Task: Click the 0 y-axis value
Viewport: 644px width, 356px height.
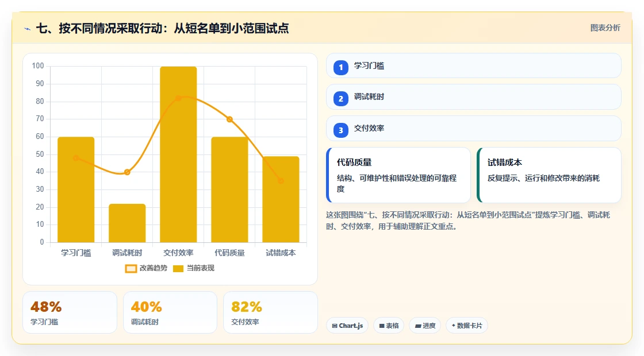Action: click(x=42, y=242)
